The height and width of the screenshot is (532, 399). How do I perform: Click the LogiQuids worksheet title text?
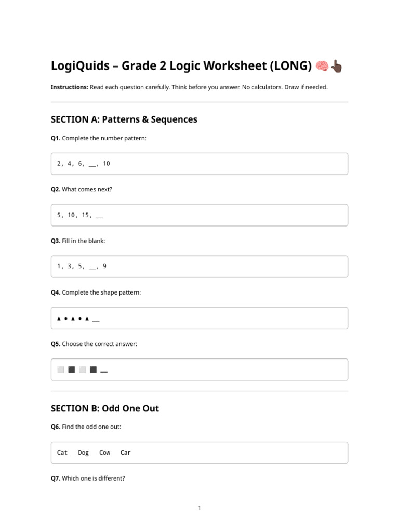point(181,66)
